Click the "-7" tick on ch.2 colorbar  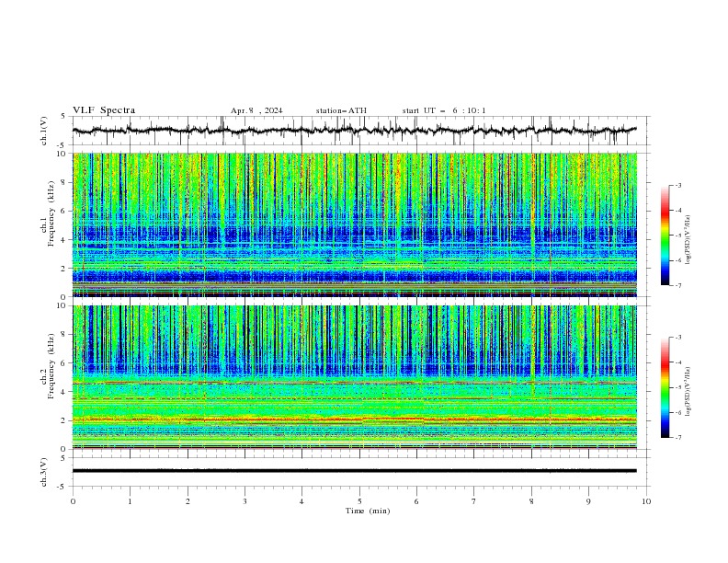tap(677, 437)
